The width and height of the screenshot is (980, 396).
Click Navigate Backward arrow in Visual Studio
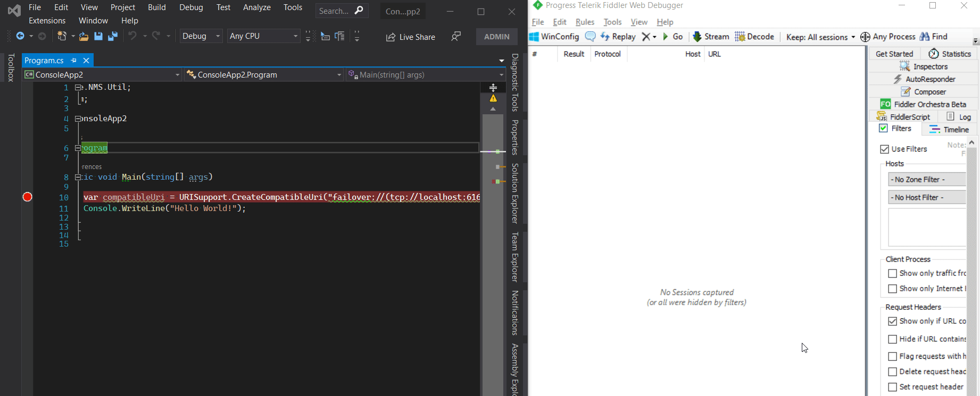pos(20,36)
